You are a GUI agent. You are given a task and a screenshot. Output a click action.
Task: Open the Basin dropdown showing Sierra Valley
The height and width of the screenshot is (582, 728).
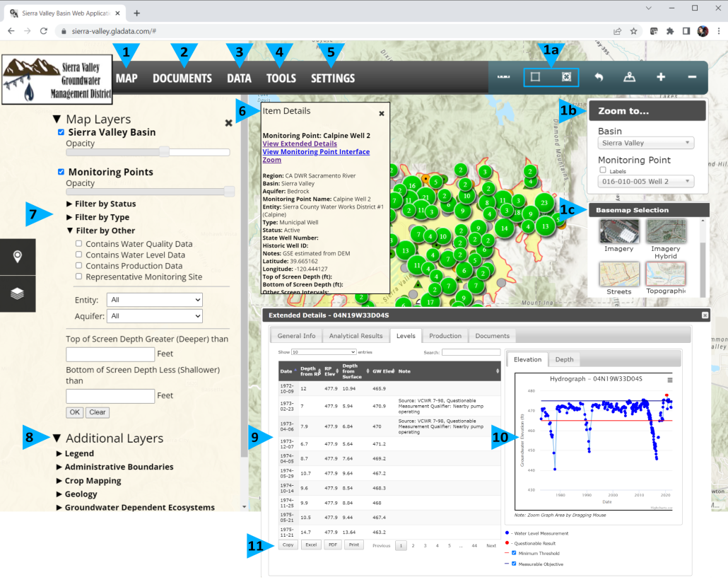pos(645,143)
